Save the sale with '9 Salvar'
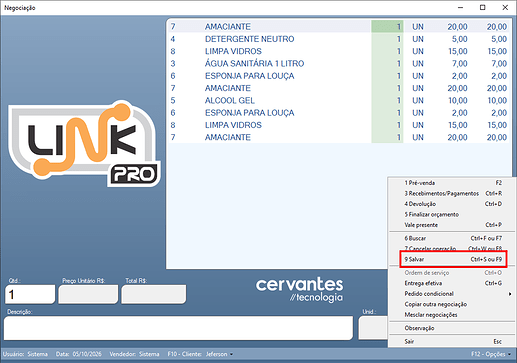517x363 pixels. (453, 259)
